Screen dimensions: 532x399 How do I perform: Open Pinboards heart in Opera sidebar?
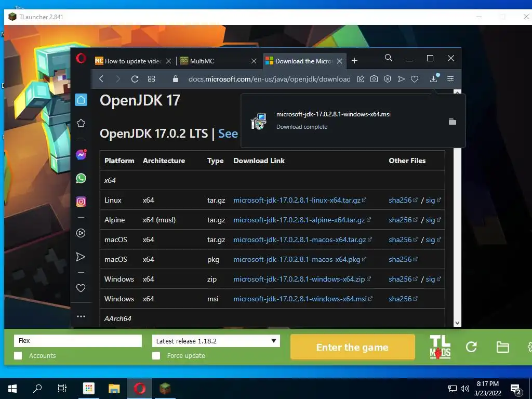click(x=81, y=288)
